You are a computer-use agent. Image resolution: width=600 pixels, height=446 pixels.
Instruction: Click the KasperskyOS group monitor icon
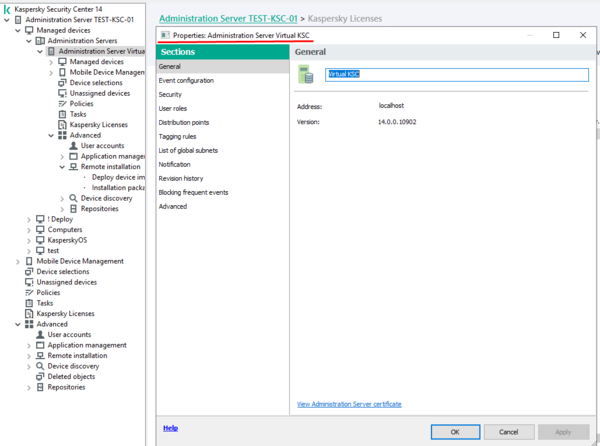[40, 240]
